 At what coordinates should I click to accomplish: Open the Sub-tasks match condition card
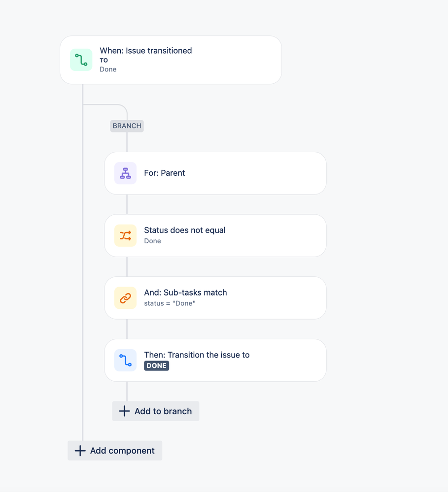click(x=215, y=297)
